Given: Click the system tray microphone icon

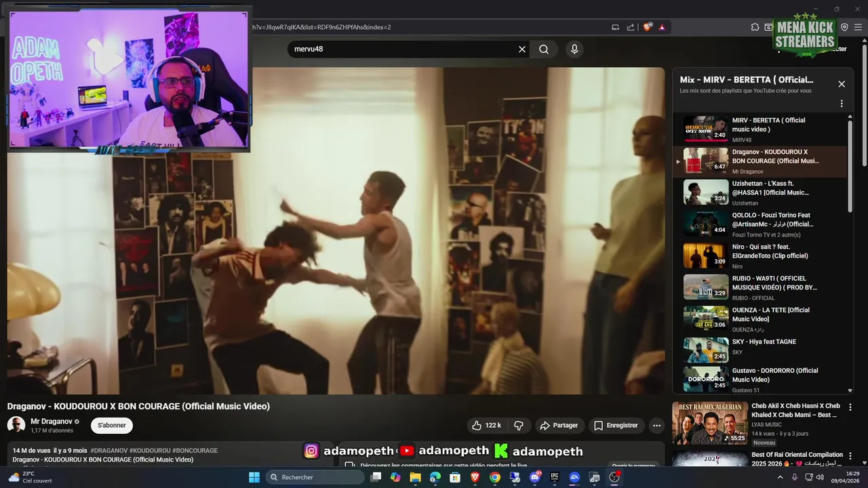Looking at the screenshot, I should point(795,477).
